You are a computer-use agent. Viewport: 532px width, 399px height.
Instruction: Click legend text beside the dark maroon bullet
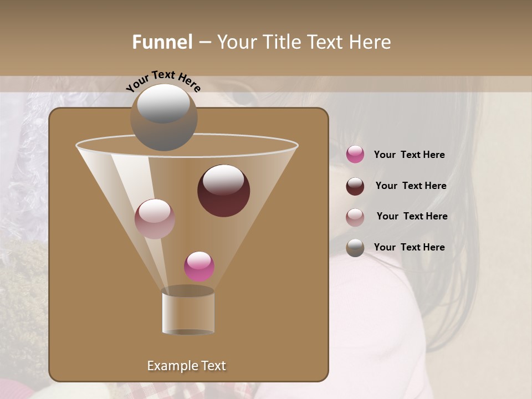tap(411, 186)
